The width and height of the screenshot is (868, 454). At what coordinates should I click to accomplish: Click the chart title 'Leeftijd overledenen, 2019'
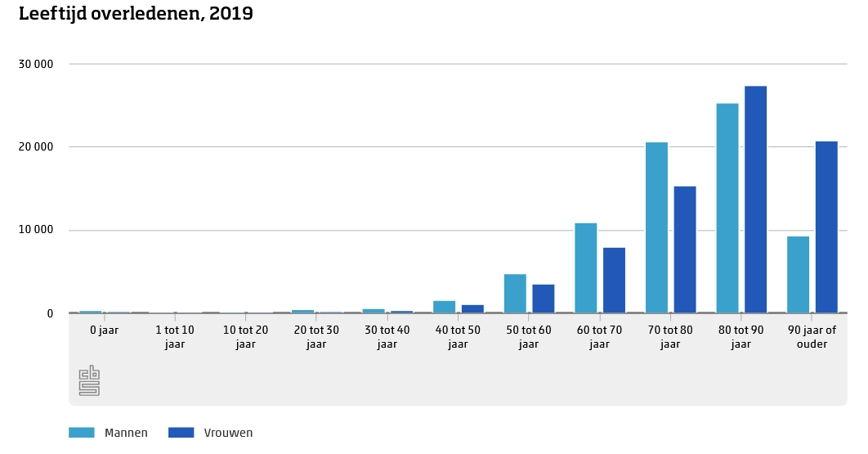(136, 14)
